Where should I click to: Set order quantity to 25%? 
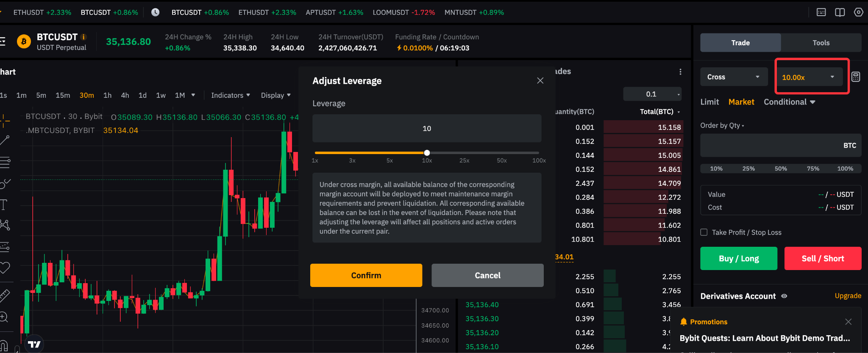(748, 168)
